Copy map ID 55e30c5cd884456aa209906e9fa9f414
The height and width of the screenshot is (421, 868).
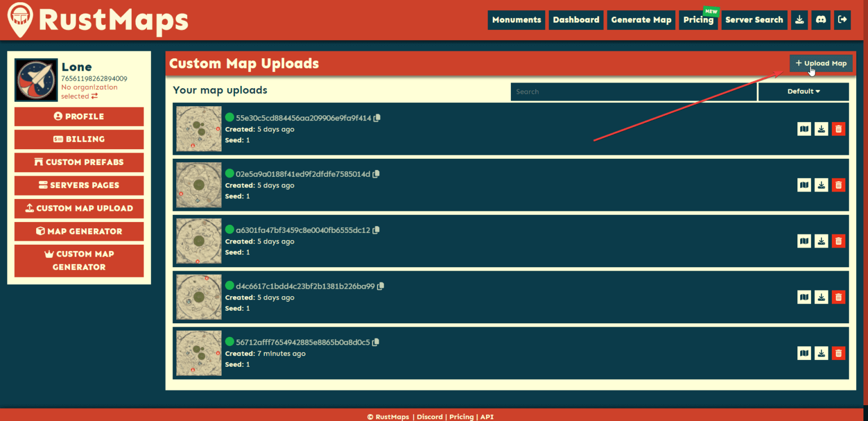pyautogui.click(x=377, y=118)
